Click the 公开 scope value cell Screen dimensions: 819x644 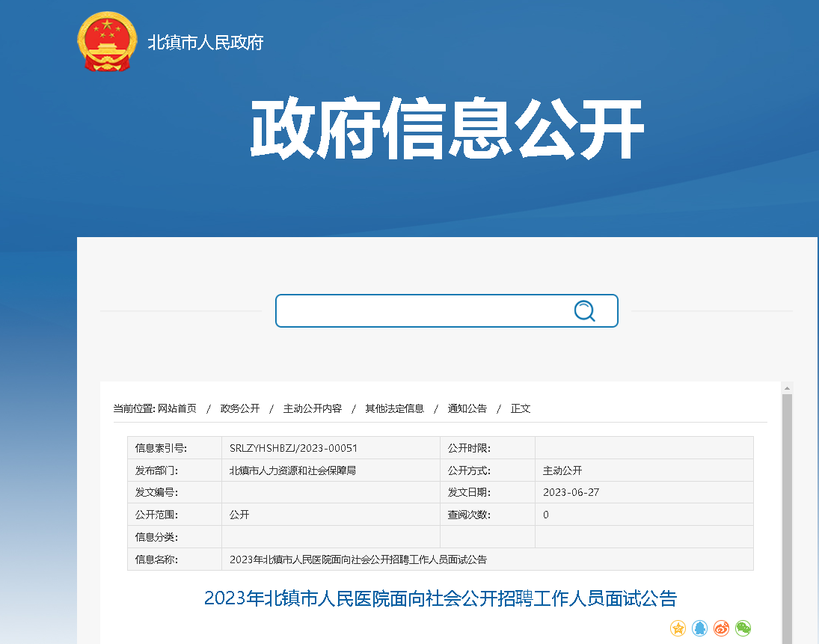coord(239,515)
